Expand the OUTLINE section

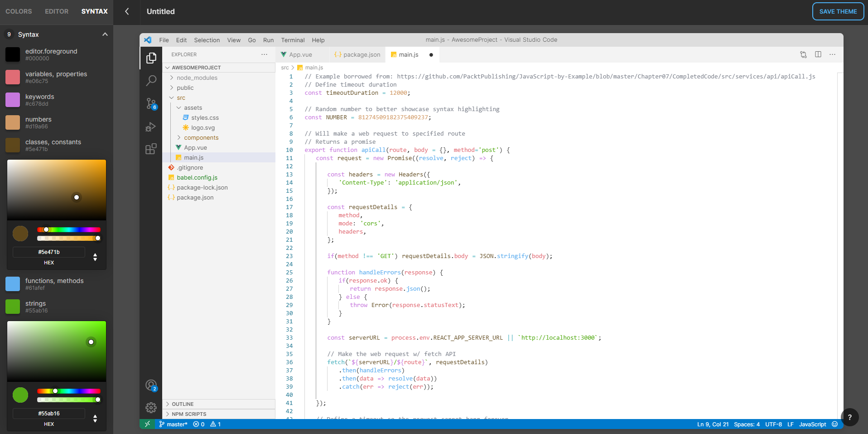(x=219, y=404)
